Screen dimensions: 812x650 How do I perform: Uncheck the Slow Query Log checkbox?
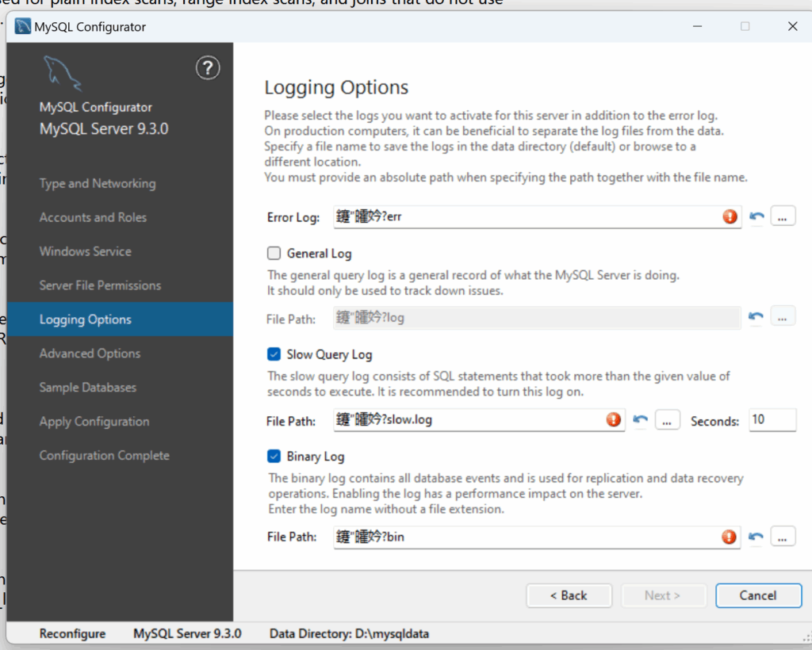[274, 354]
